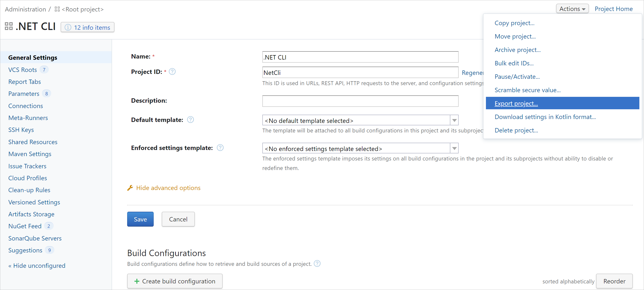Click the help icon next to Project ID
Image resolution: width=644 pixels, height=290 pixels.
(172, 72)
